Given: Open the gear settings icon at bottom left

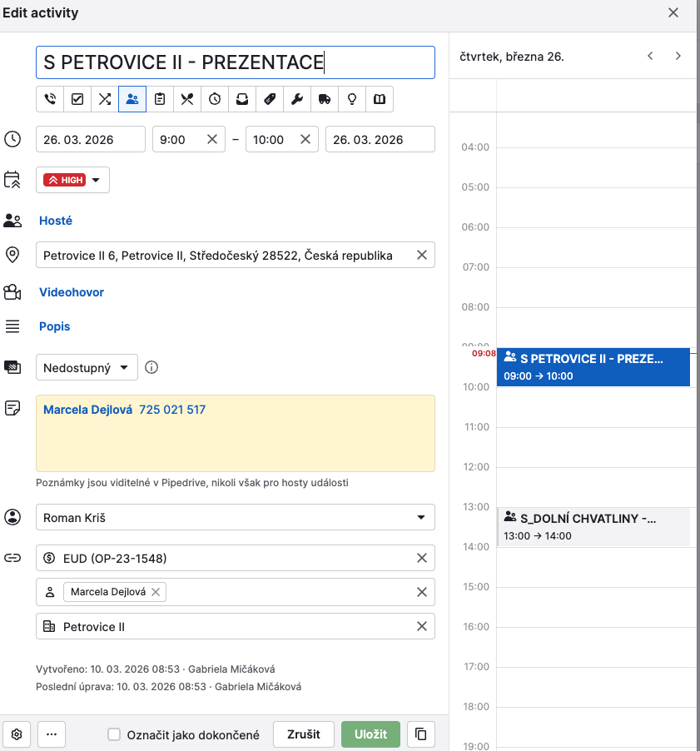Looking at the screenshot, I should (17, 734).
